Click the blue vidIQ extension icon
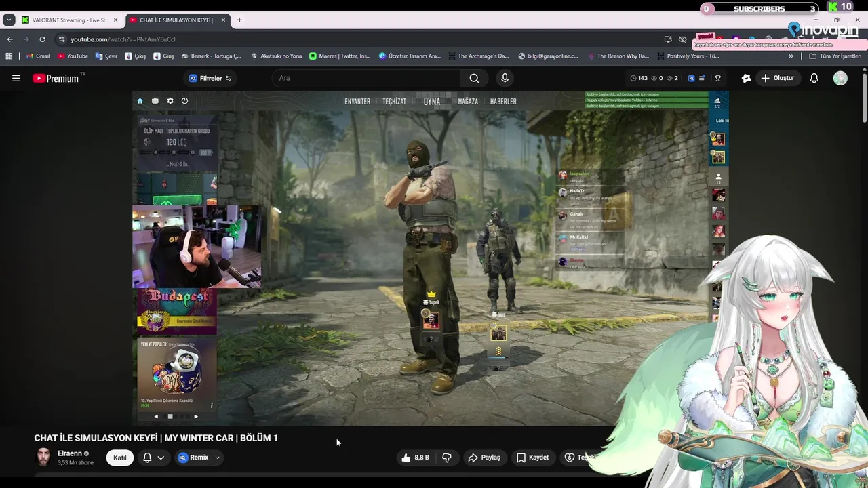Screen dimensions: 868x488 coord(691,78)
